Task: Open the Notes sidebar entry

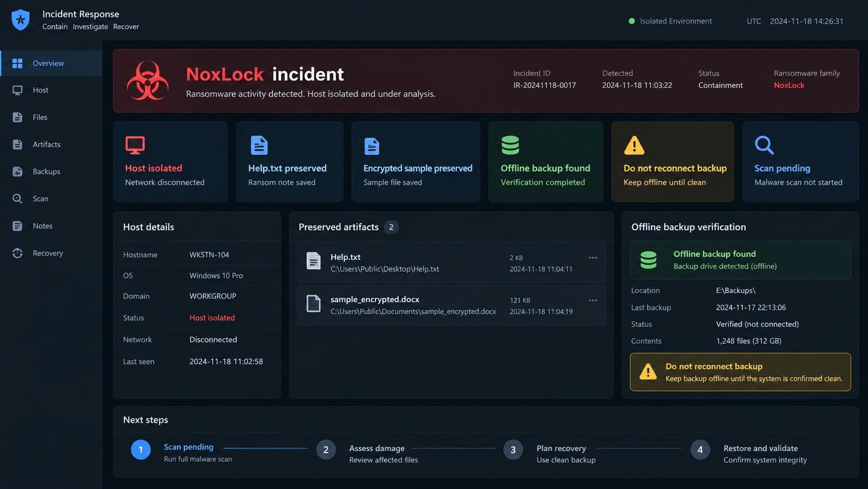Action: pos(51,226)
